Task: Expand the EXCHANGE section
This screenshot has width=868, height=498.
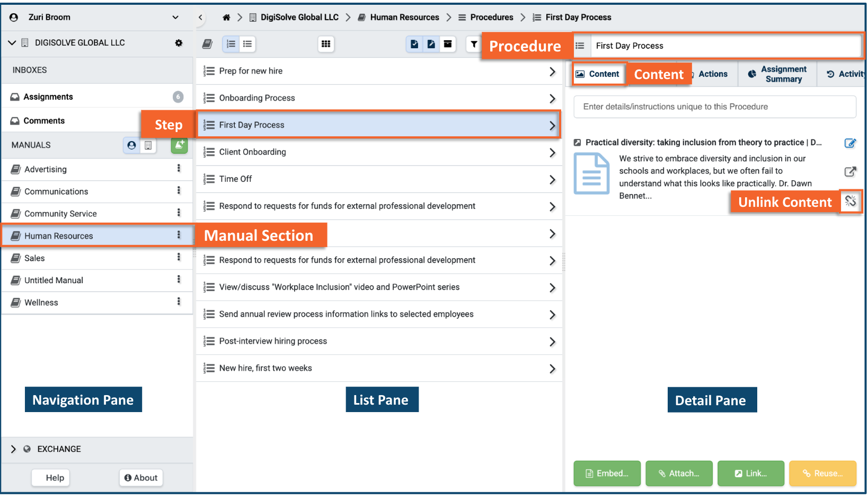Action: (13, 449)
